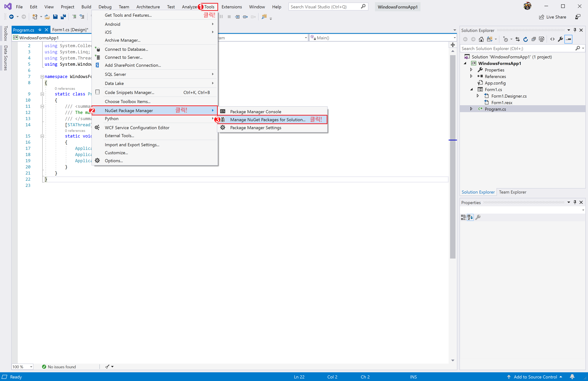Start a Live Share session
The width and height of the screenshot is (588, 381).
click(x=553, y=17)
